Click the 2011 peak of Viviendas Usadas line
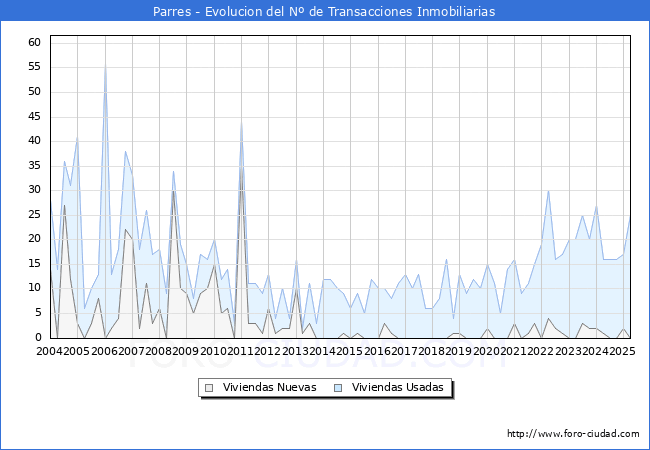Viewport: 650px width, 450px height. pos(241,122)
